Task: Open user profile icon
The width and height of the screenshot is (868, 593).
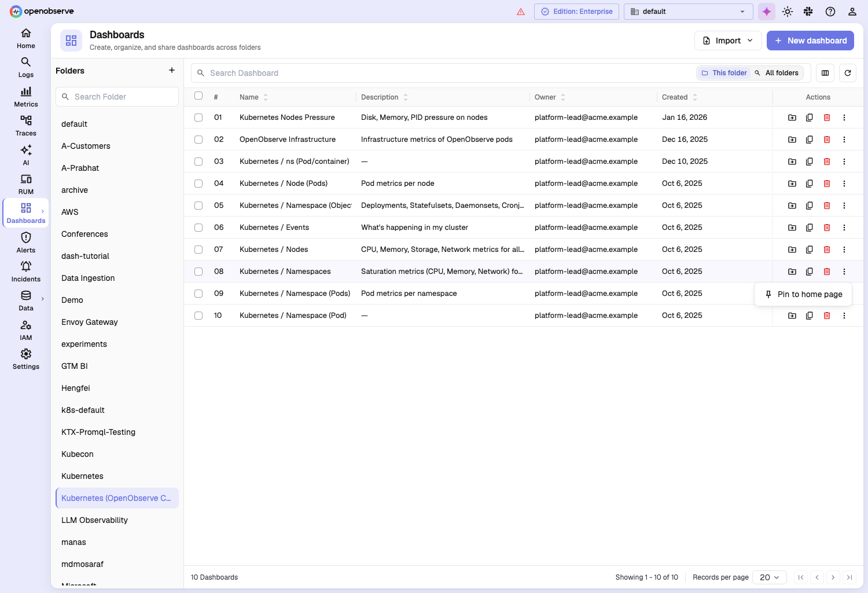Action: click(852, 12)
